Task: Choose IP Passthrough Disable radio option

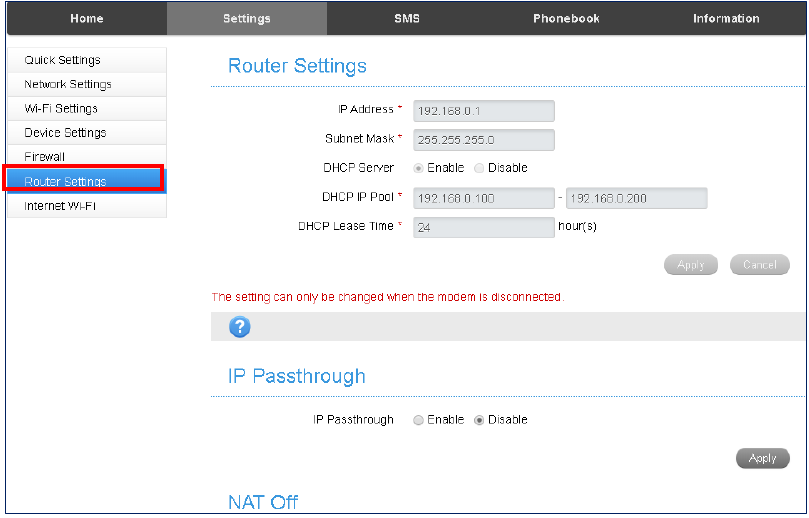Action: [479, 420]
